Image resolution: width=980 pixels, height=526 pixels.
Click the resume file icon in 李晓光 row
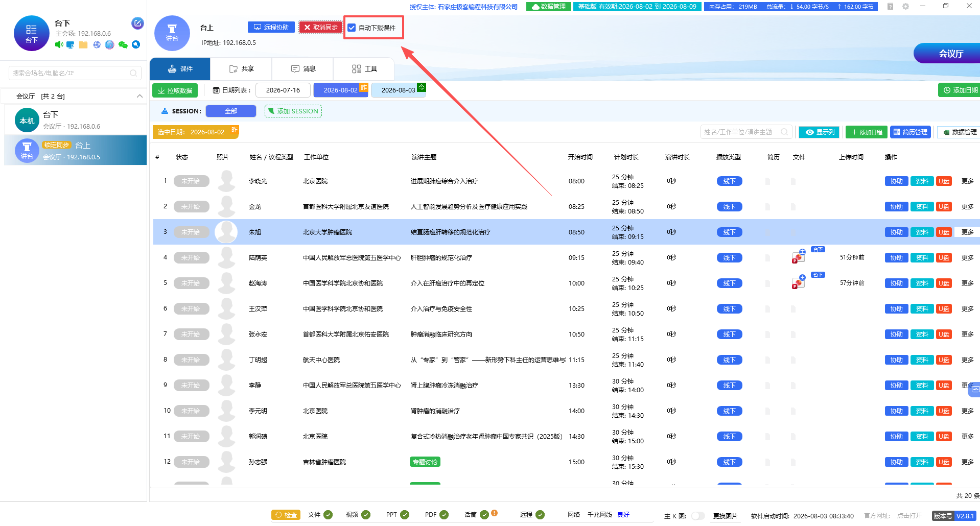767,181
